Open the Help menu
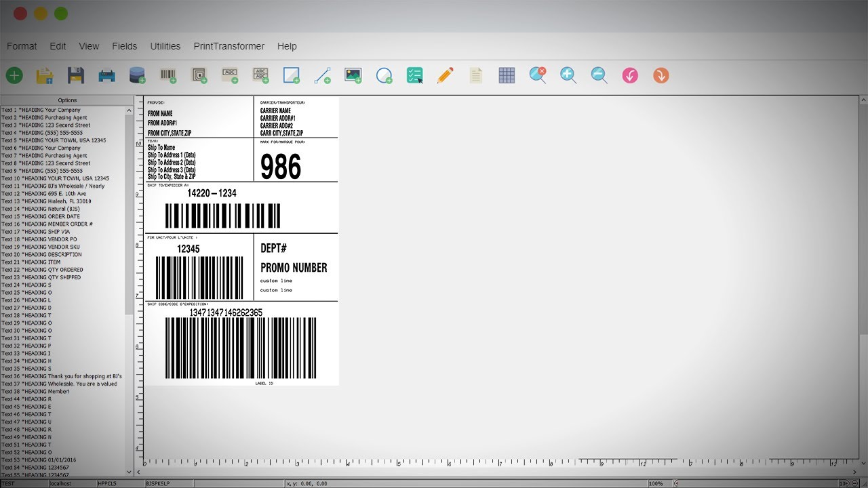The width and height of the screenshot is (868, 488). click(287, 46)
